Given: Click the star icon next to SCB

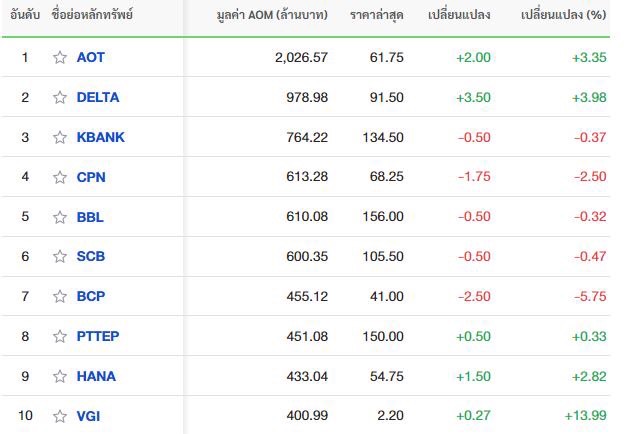Looking at the screenshot, I should tap(60, 256).
